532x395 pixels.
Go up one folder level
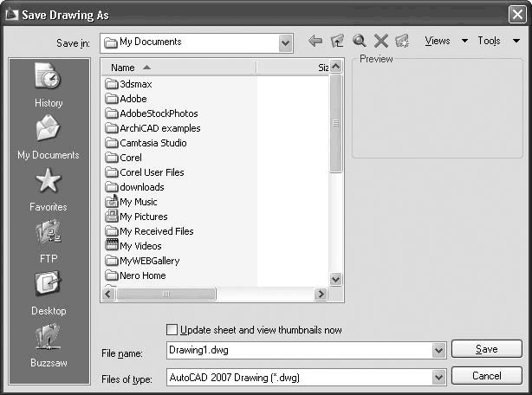tap(337, 42)
